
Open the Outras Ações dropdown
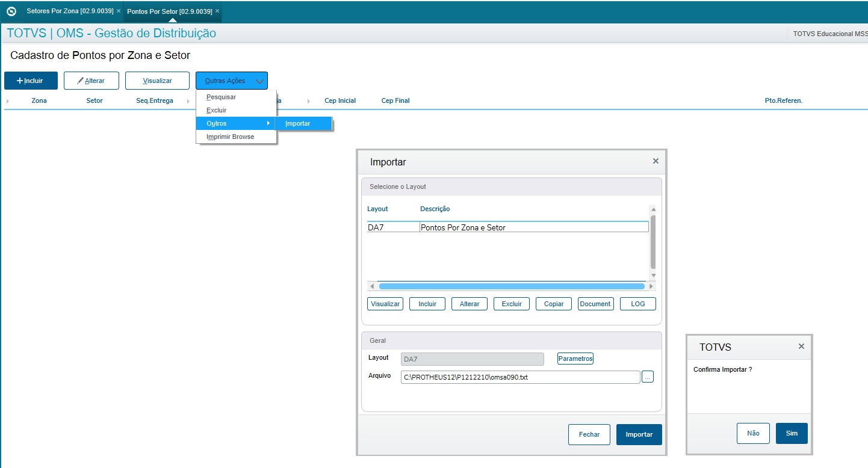(x=232, y=81)
